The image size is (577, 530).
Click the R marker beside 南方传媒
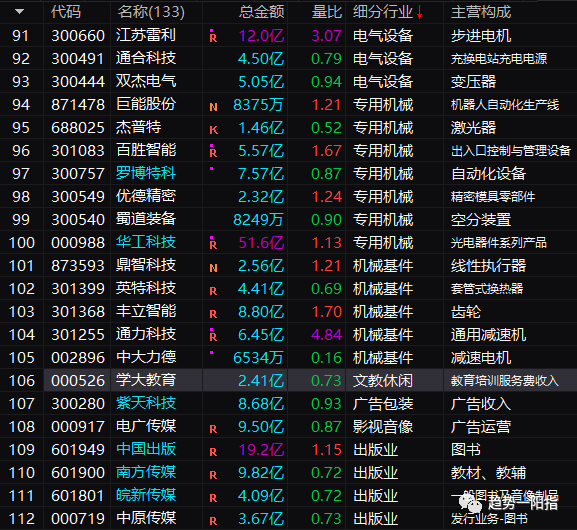213,475
